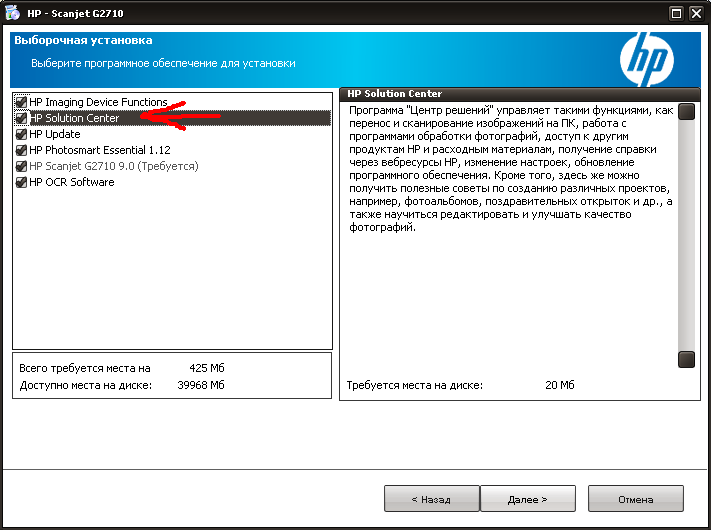Click the HP Solution Center description panel header

coord(520,94)
